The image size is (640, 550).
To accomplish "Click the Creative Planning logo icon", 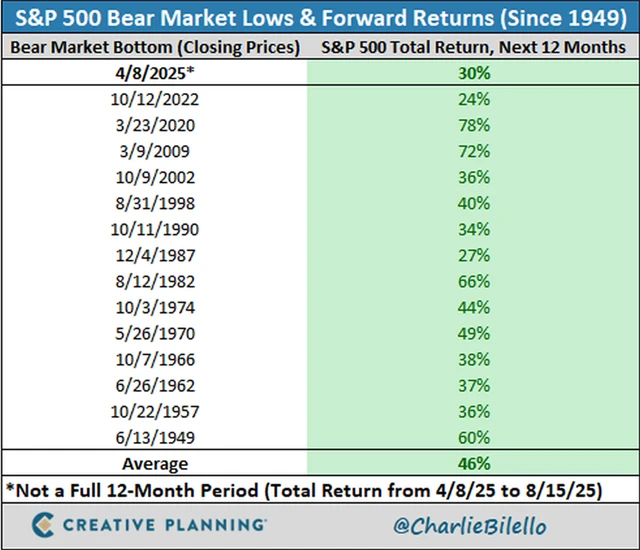I will 40,524.
